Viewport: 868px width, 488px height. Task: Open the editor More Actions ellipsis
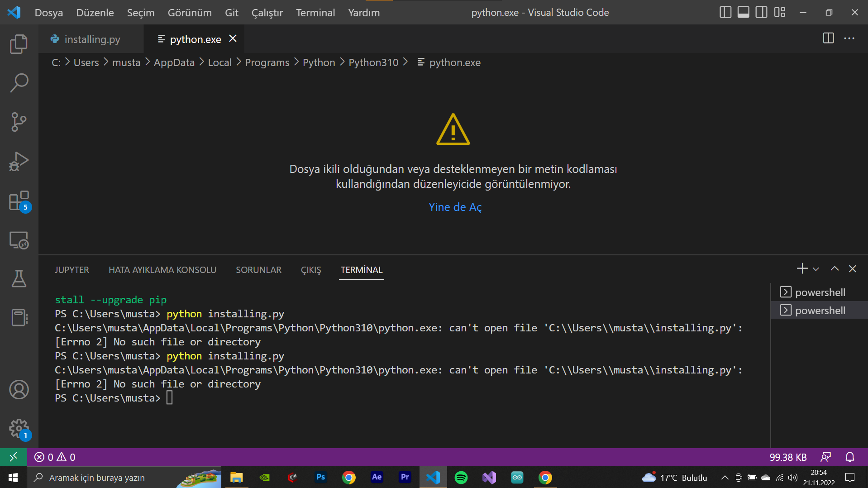[849, 38]
